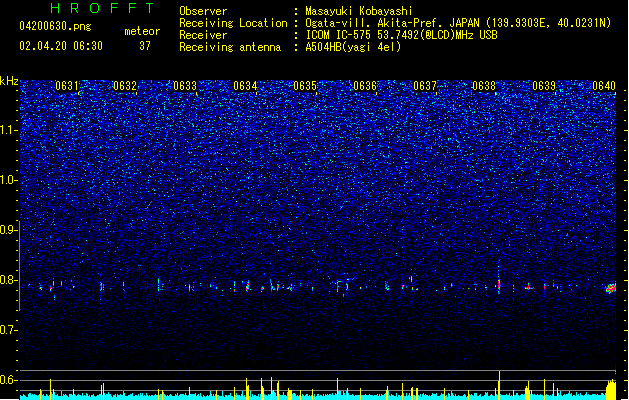629x400 pixels.
Task: Click the Receiving antenna label
Action: pos(230,47)
